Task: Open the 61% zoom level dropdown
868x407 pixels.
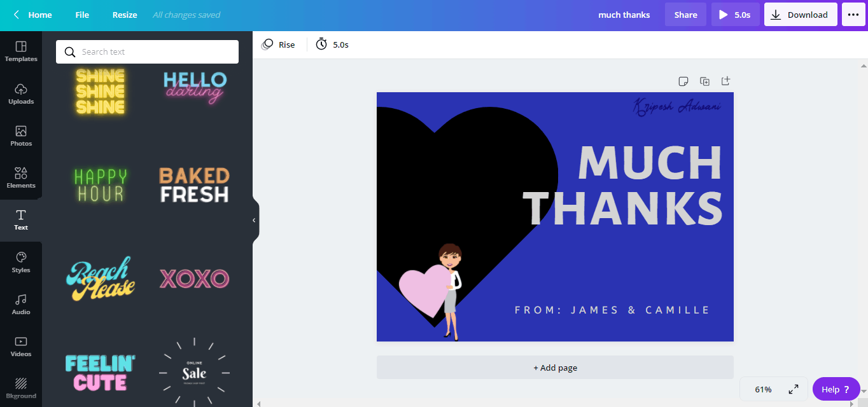Action: [763, 389]
